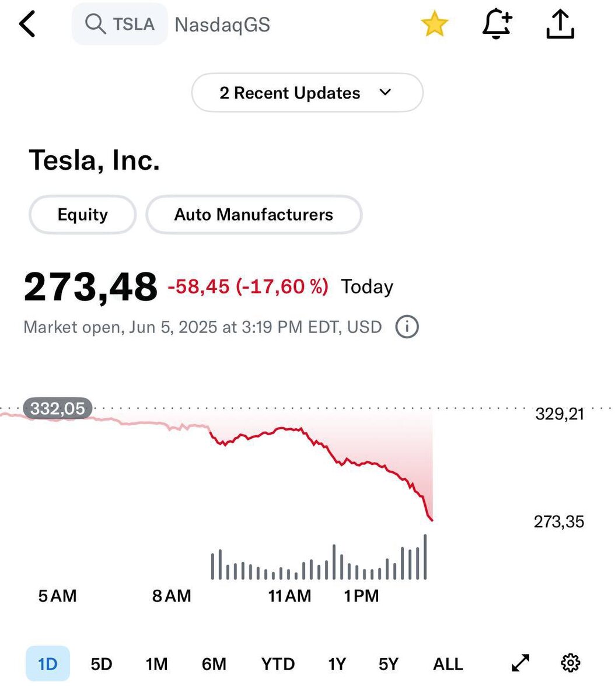Image resolution: width=615 pixels, height=700 pixels.
Task: Switch chart to 1M range
Action: click(156, 664)
